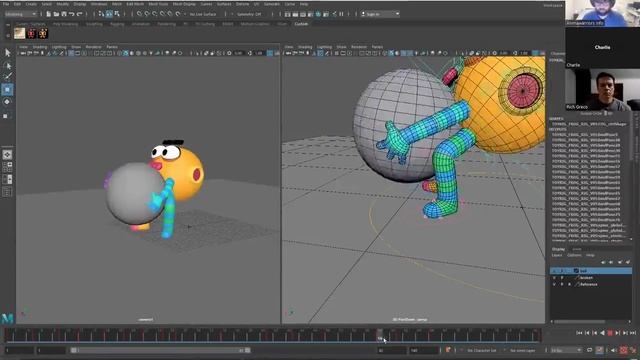Image resolution: width=640 pixels, height=360 pixels.
Task: Pick the Paint Selection brush tool
Action: [8, 77]
